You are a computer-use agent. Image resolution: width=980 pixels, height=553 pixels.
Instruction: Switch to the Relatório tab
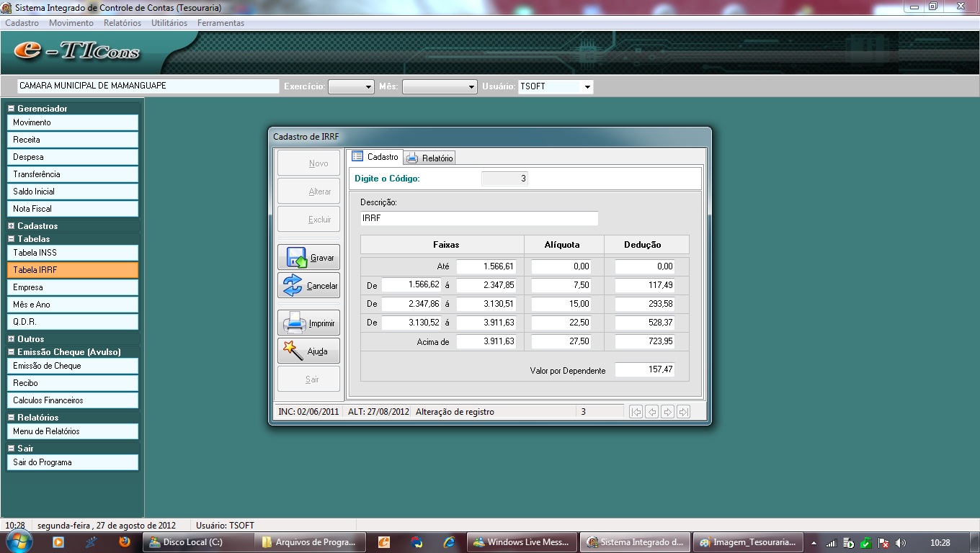429,158
